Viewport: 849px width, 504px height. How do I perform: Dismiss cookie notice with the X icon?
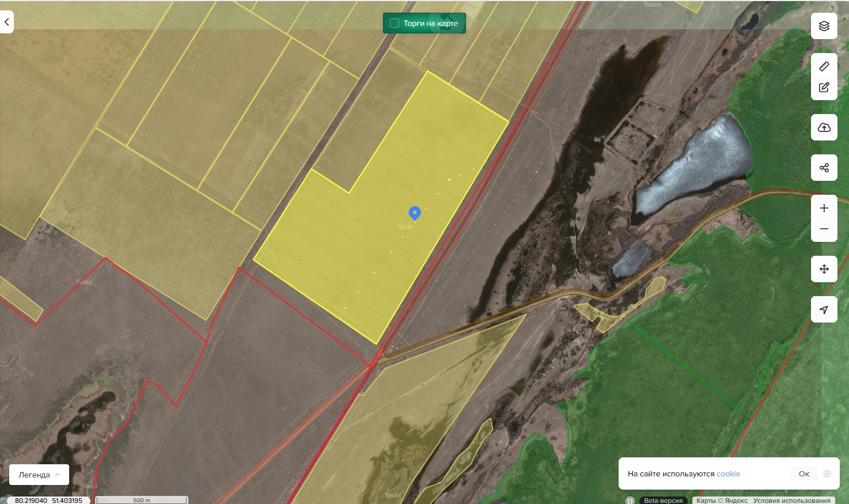[827, 473]
